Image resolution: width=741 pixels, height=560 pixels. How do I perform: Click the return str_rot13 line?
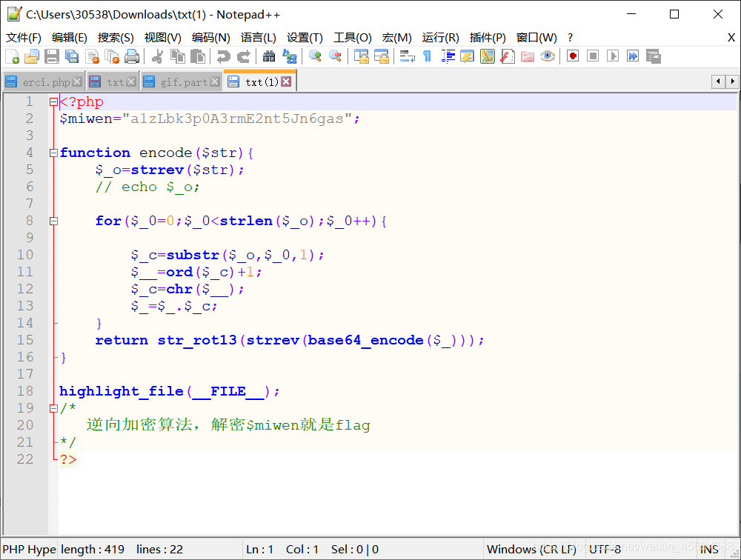pos(290,340)
